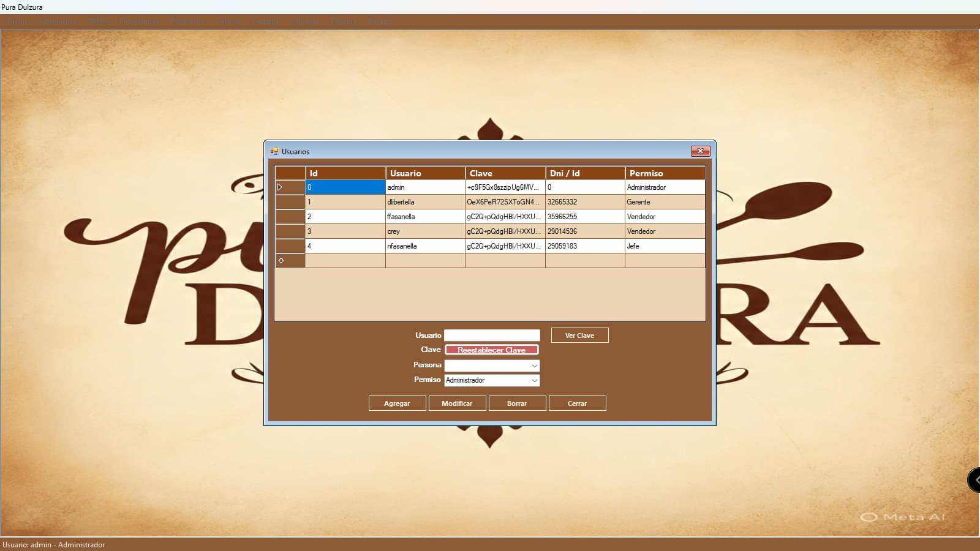Image resolution: width=980 pixels, height=551 pixels.
Task: Open the dark side panel arrow at the right edge
Action: click(974, 480)
